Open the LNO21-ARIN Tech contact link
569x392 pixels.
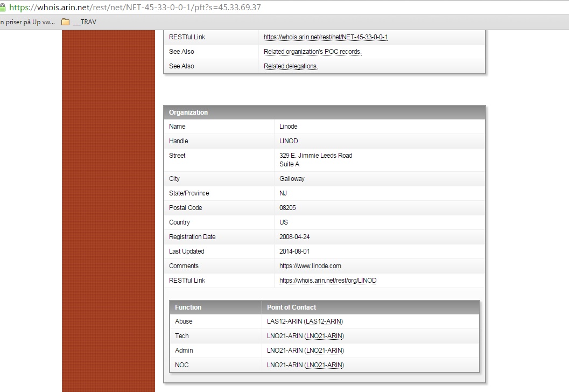click(325, 336)
